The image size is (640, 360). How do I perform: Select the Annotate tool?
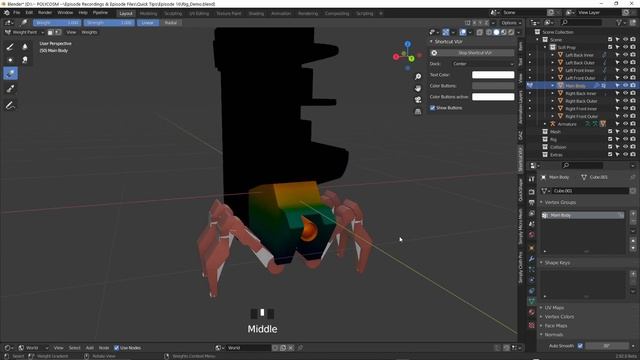(x=10, y=105)
